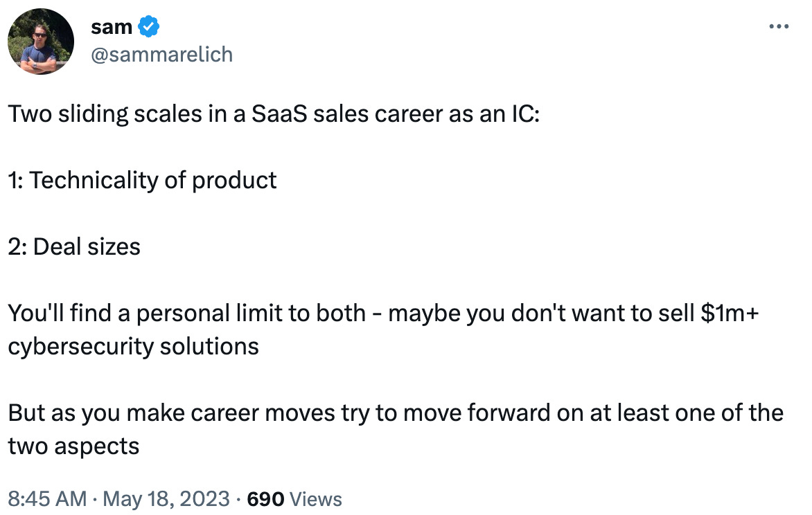Open the tweet's more options ellipsis menu
Screen dimensions: 812x515
pyautogui.click(x=778, y=26)
